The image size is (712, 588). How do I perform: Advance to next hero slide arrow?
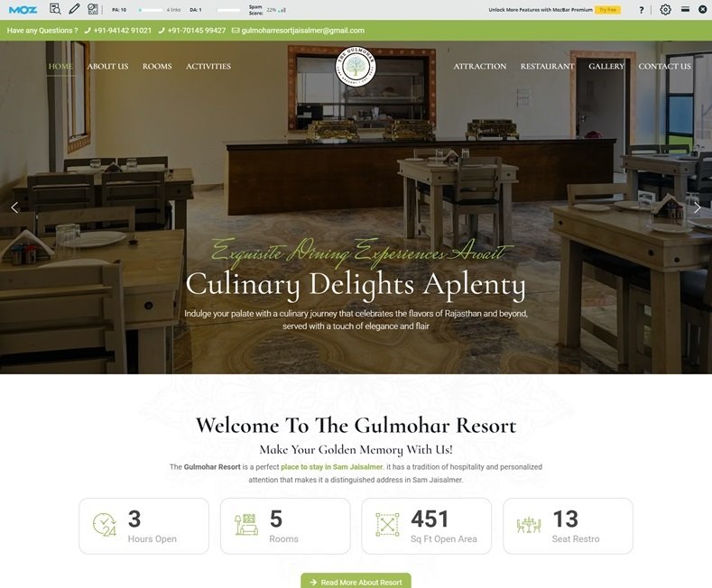[x=697, y=207]
